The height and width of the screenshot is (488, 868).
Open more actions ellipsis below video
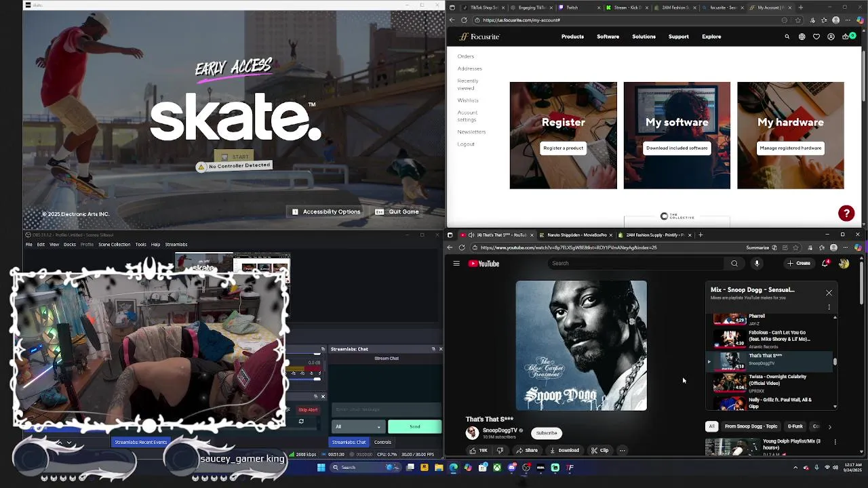[x=622, y=450]
